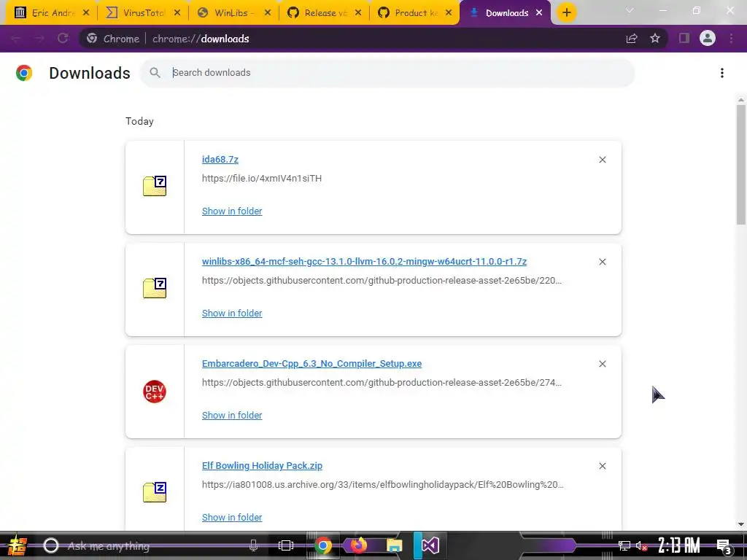
Task: Click the Chrome logo beside Downloads
Action: (x=24, y=73)
